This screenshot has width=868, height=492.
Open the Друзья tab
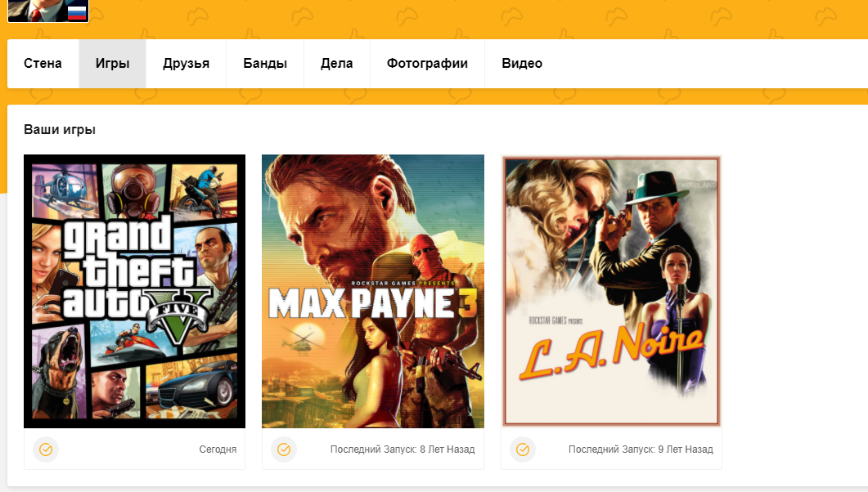pos(186,64)
